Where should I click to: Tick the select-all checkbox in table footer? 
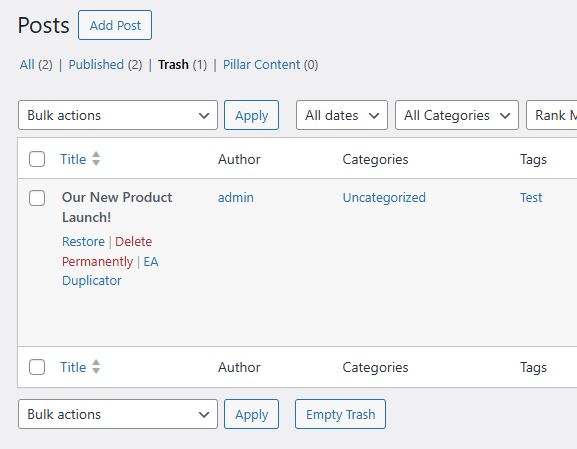point(37,367)
